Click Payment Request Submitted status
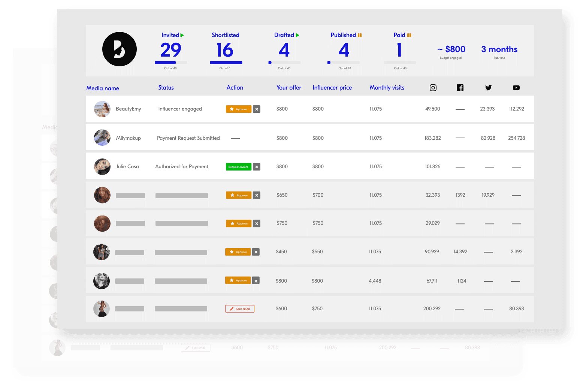Viewport: 583px width, 392px height. click(188, 138)
